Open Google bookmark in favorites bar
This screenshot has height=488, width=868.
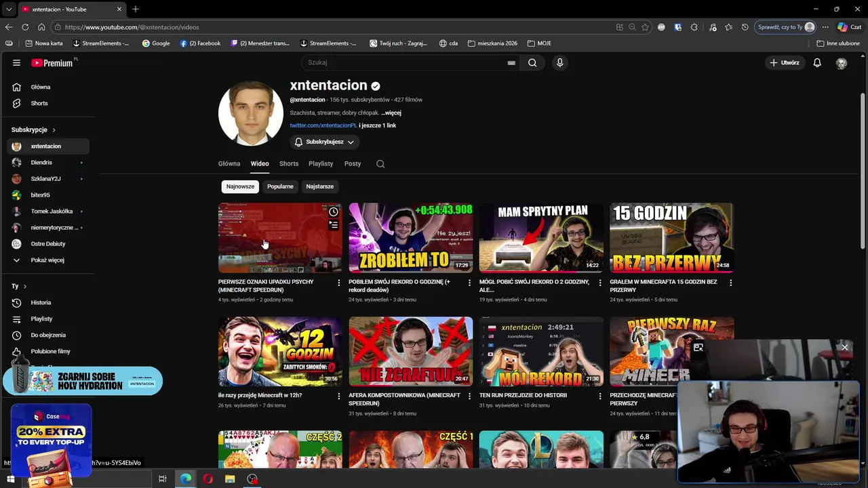[x=156, y=43]
